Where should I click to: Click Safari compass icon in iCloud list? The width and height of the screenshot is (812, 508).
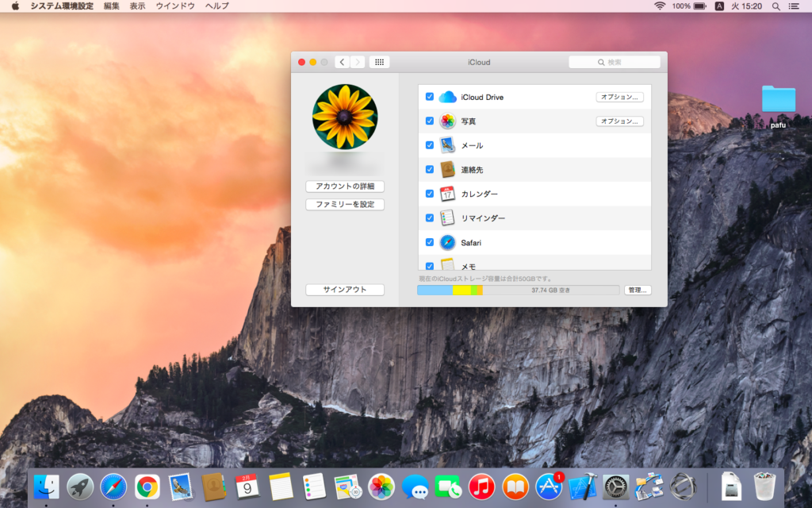pyautogui.click(x=447, y=242)
